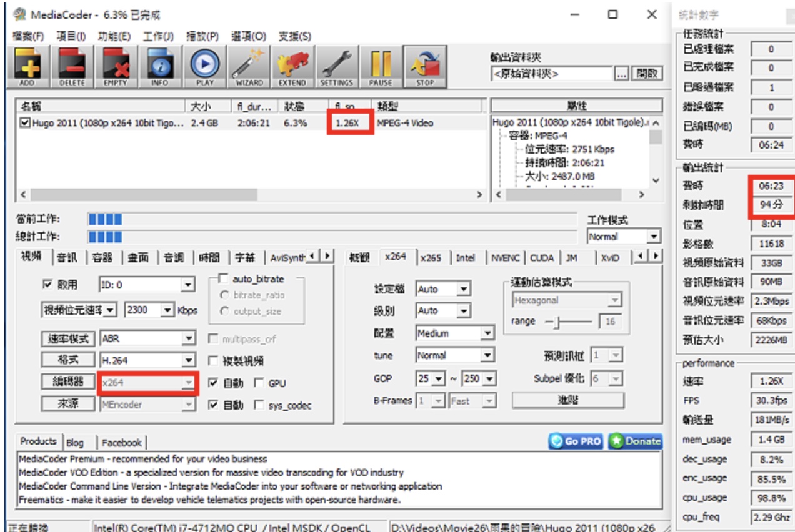Image resolution: width=795 pixels, height=532 pixels.
Task: Open the 檔案(F) menu
Action: pyautogui.click(x=28, y=36)
